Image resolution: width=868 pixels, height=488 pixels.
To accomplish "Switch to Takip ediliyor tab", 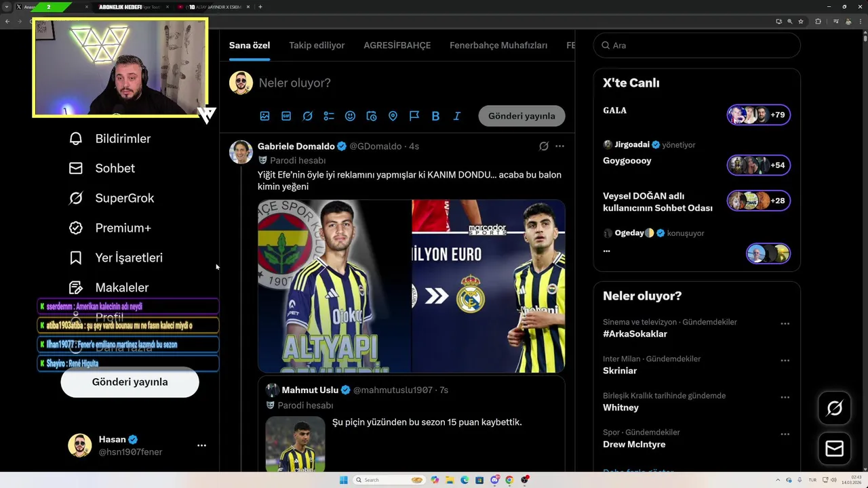I will click(317, 45).
